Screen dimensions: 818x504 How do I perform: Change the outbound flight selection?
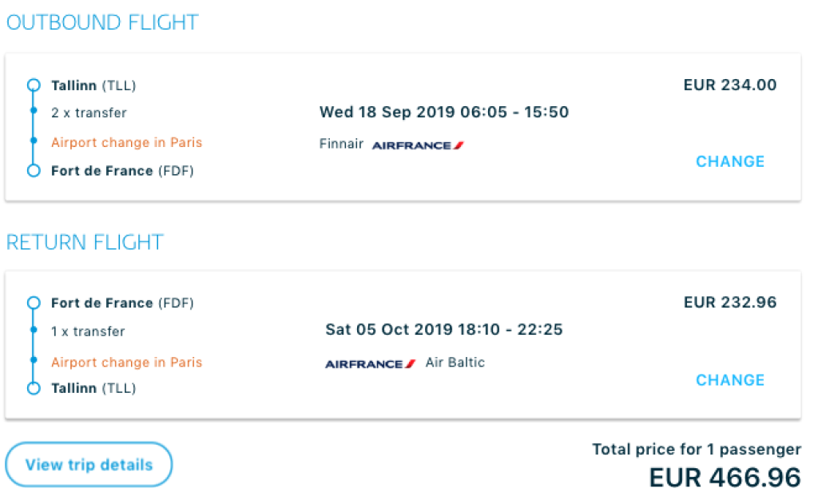pos(730,161)
